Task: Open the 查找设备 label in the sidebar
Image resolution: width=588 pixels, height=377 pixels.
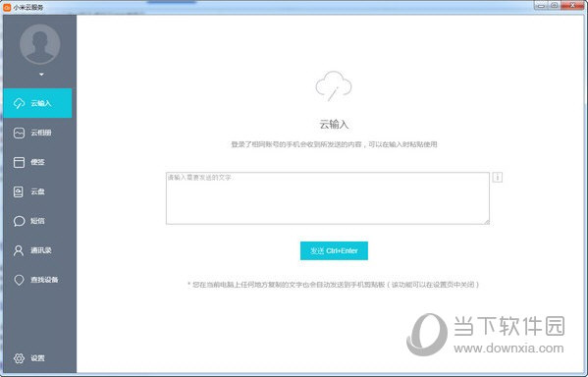Action: click(44, 280)
